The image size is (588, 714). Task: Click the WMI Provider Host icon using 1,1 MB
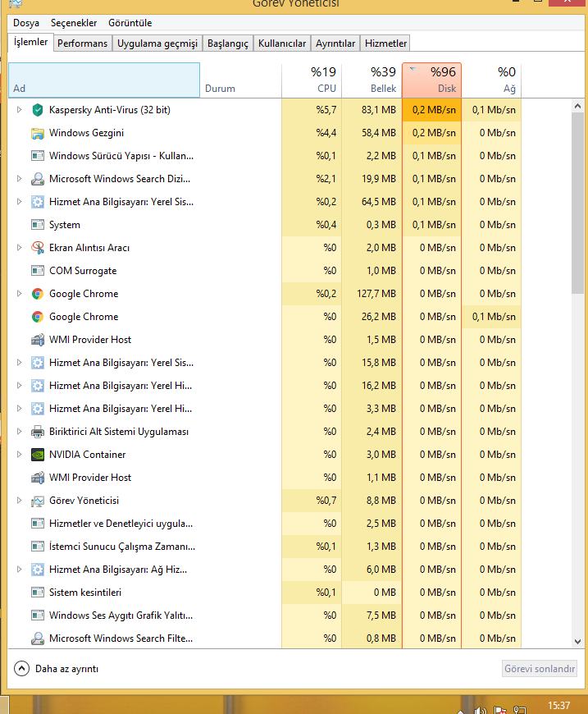click(x=38, y=478)
